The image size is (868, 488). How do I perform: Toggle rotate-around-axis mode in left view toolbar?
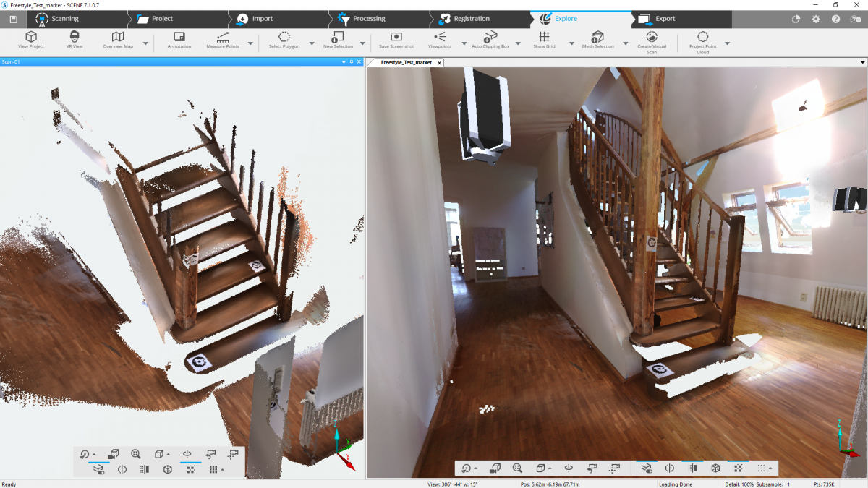click(x=187, y=454)
